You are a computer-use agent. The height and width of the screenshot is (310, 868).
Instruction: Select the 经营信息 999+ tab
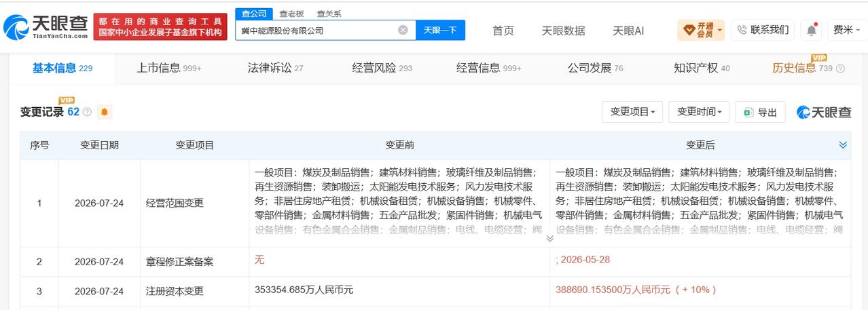(x=489, y=68)
